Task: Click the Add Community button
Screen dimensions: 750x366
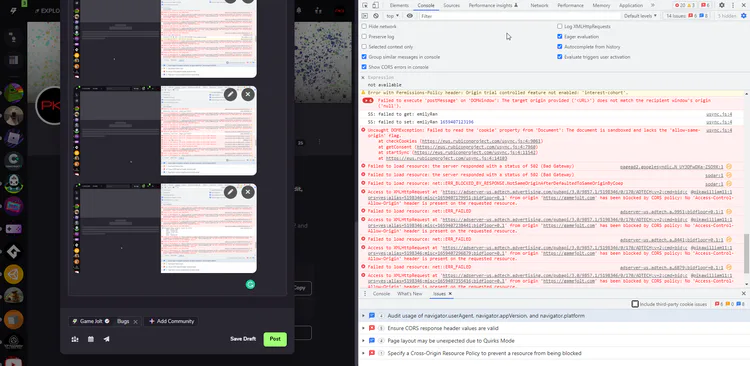Action: coord(171,322)
